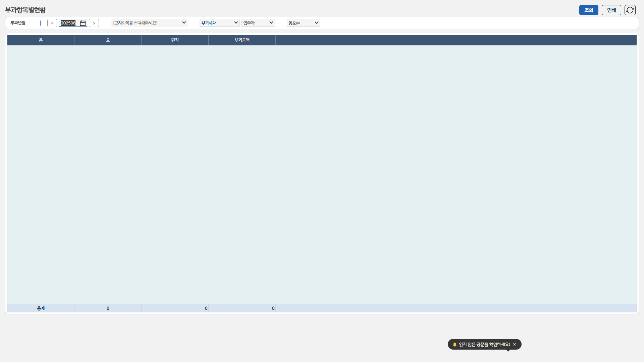
Task: Click the 면적 column header
Action: [175, 40]
